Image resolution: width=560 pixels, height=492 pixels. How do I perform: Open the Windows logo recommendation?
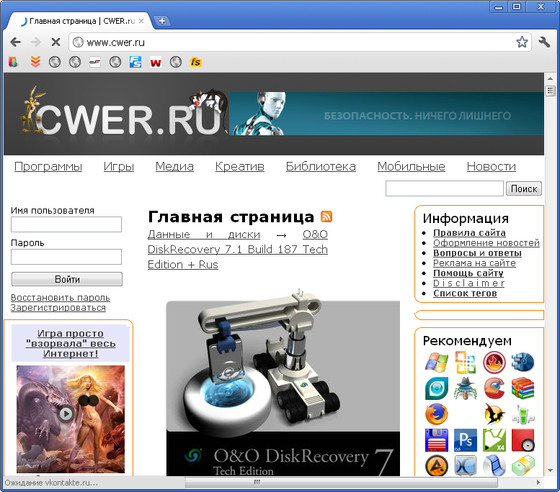click(x=436, y=362)
